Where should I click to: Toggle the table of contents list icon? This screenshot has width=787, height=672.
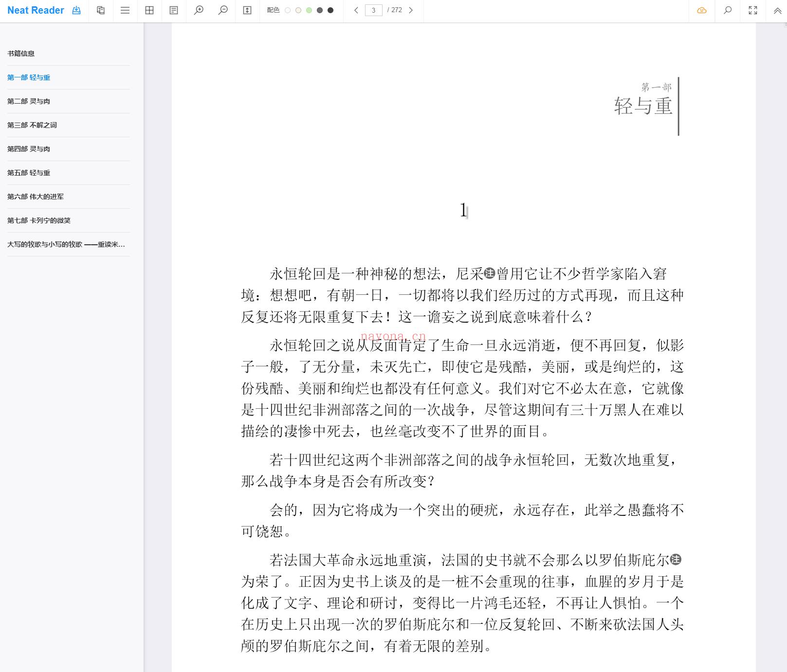click(x=125, y=10)
